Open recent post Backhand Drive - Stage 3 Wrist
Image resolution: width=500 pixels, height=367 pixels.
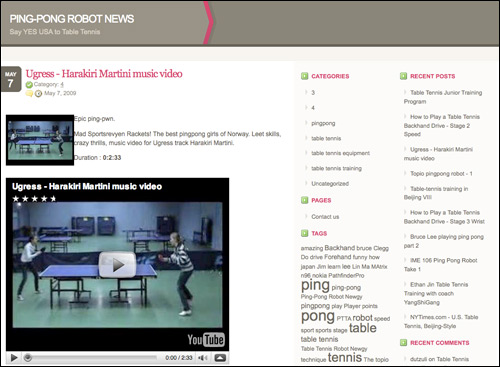[444, 217]
